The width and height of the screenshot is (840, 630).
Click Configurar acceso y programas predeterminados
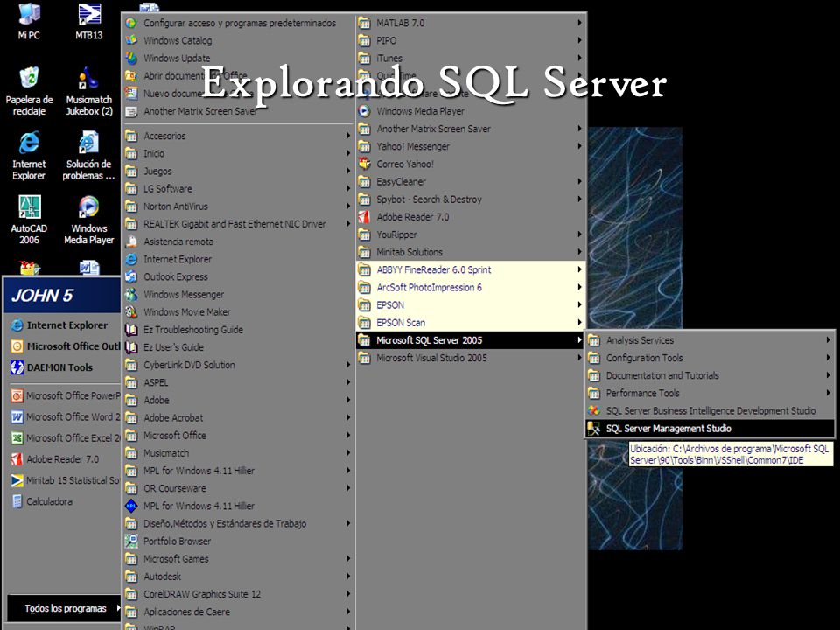coord(238,23)
